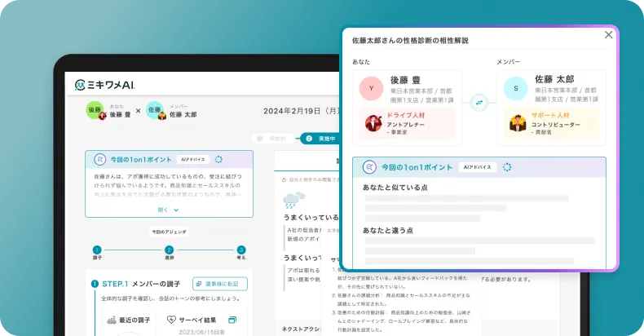The height and width of the screenshot is (336, 644).
Task: Click the AIアドバイス badge in the popup
Action: coord(477,167)
